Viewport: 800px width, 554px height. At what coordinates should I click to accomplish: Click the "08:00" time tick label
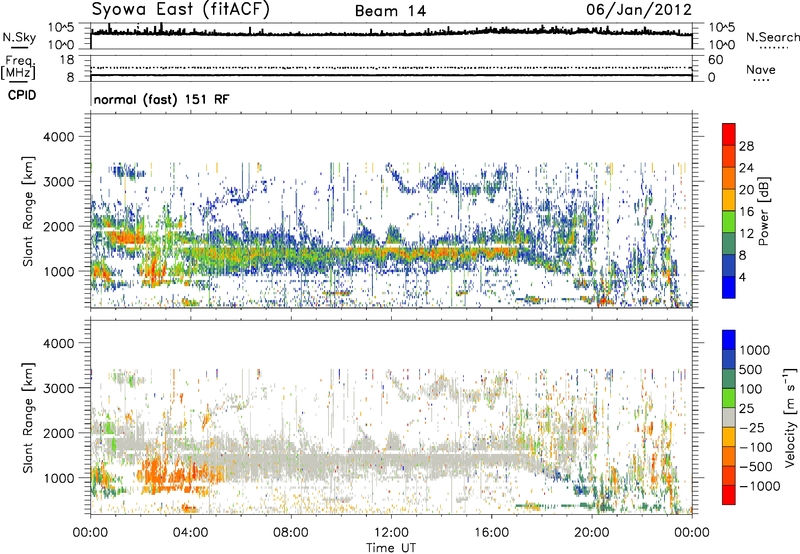(291, 533)
